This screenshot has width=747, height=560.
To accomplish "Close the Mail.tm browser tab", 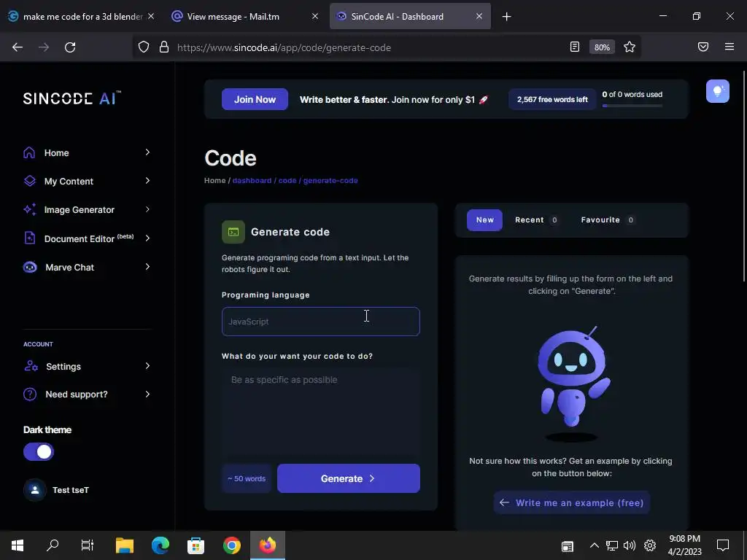I will click(x=315, y=16).
